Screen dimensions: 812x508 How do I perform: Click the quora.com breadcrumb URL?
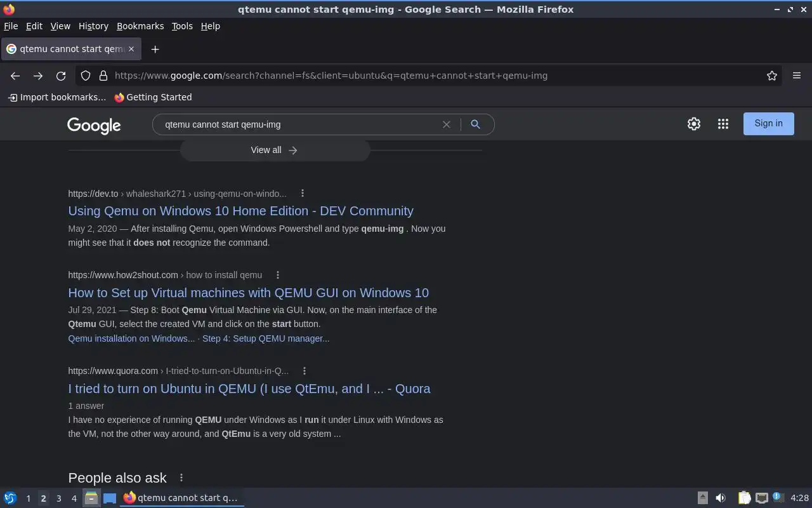point(178,371)
